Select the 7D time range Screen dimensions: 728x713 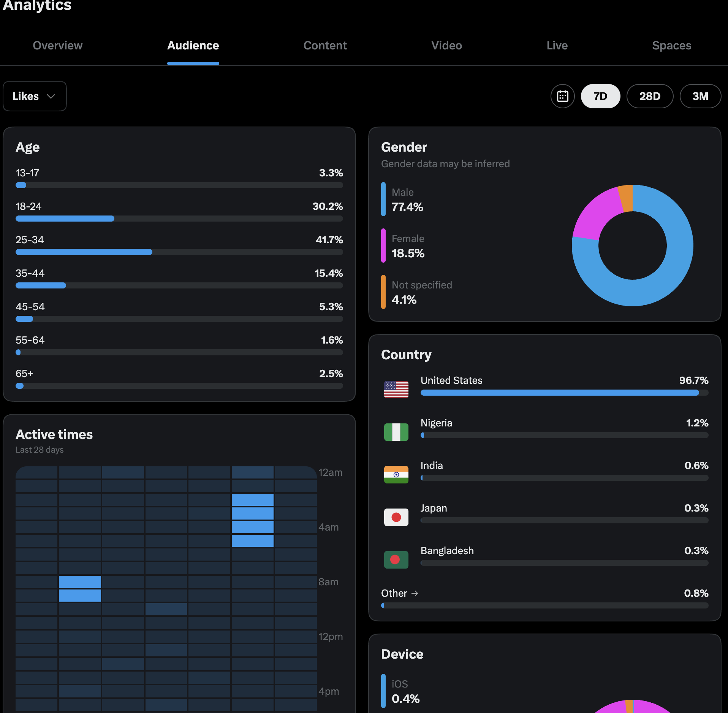[600, 96]
